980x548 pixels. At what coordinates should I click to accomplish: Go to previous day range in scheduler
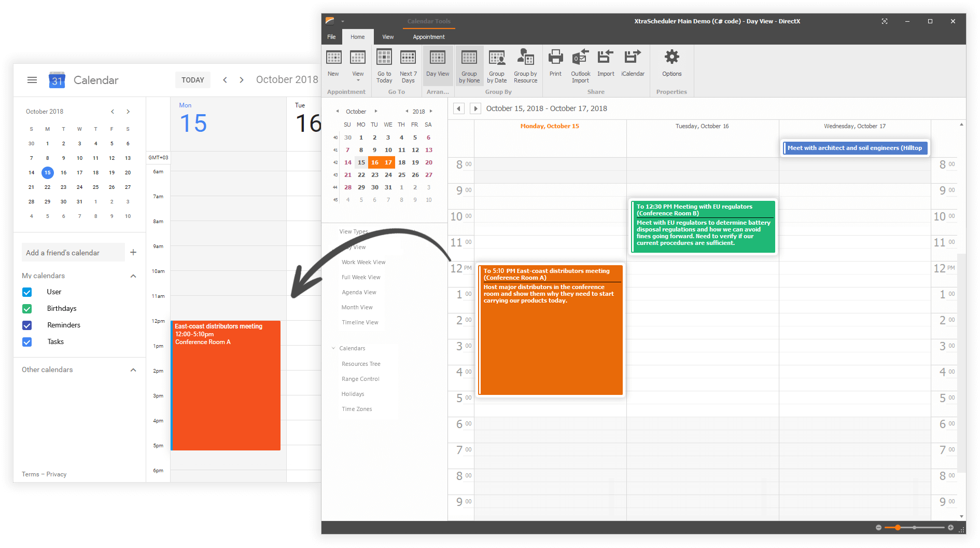(x=458, y=108)
